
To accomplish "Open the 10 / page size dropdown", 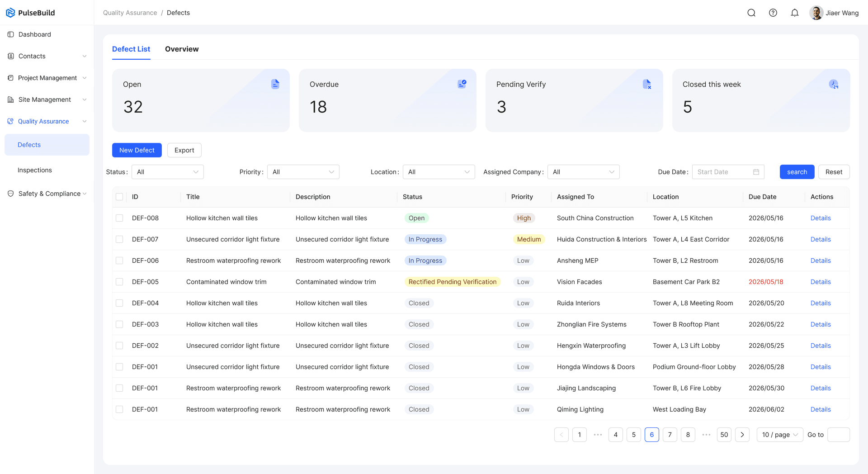I will click(780, 435).
